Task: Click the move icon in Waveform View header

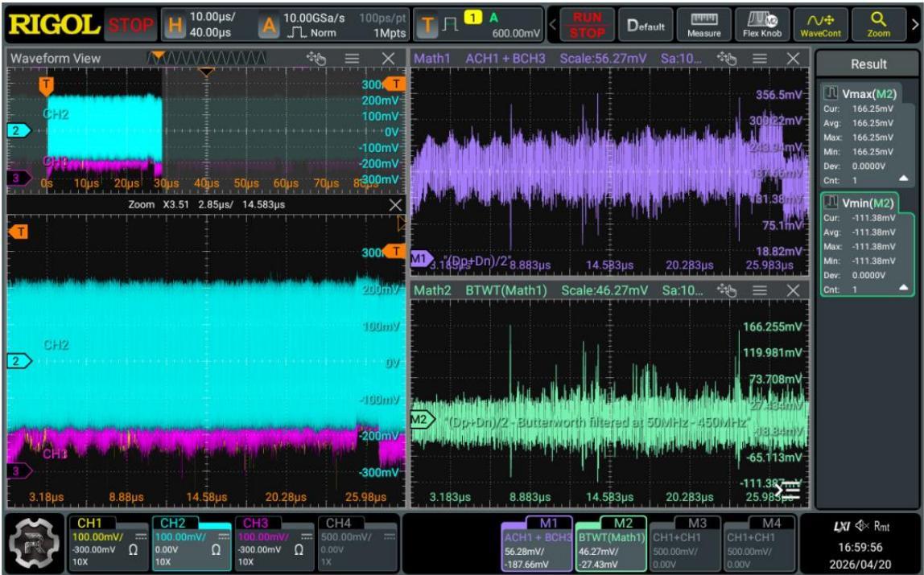Action: 316,58
